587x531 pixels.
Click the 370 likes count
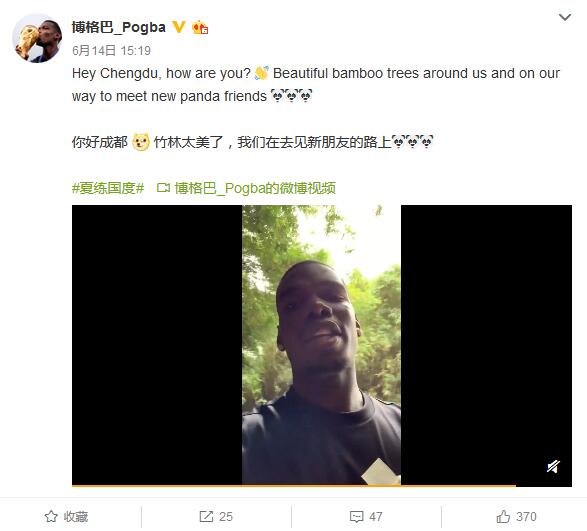(526, 517)
